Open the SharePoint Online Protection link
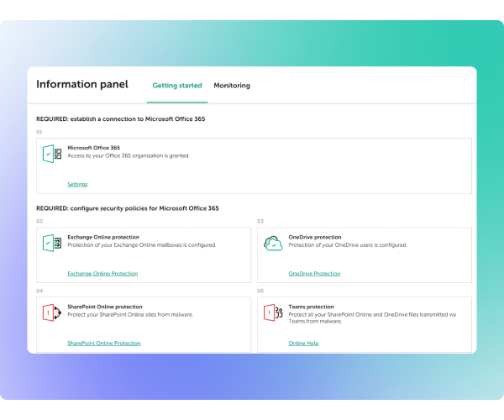Viewport: 504px width, 420px height. (104, 344)
